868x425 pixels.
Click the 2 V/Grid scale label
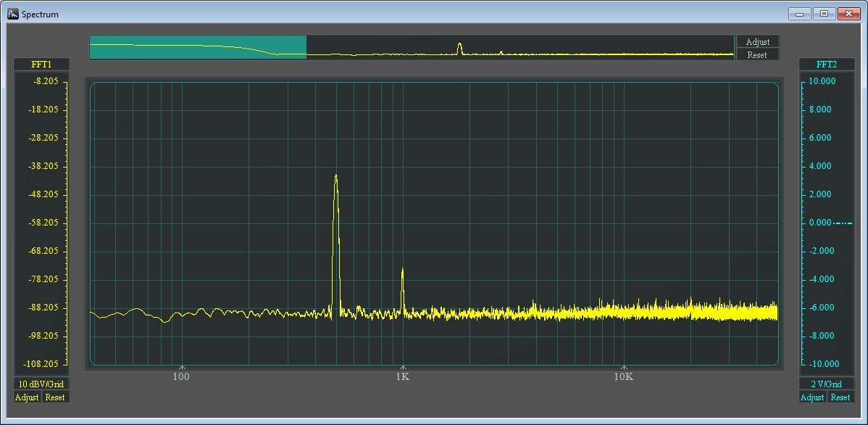tap(827, 384)
